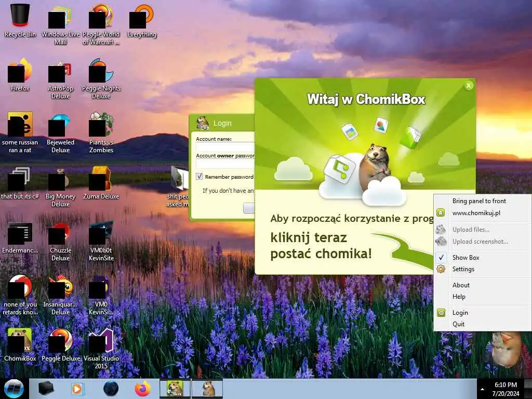Select the Everything desktop icon
The height and width of the screenshot is (399, 532).
142,20
